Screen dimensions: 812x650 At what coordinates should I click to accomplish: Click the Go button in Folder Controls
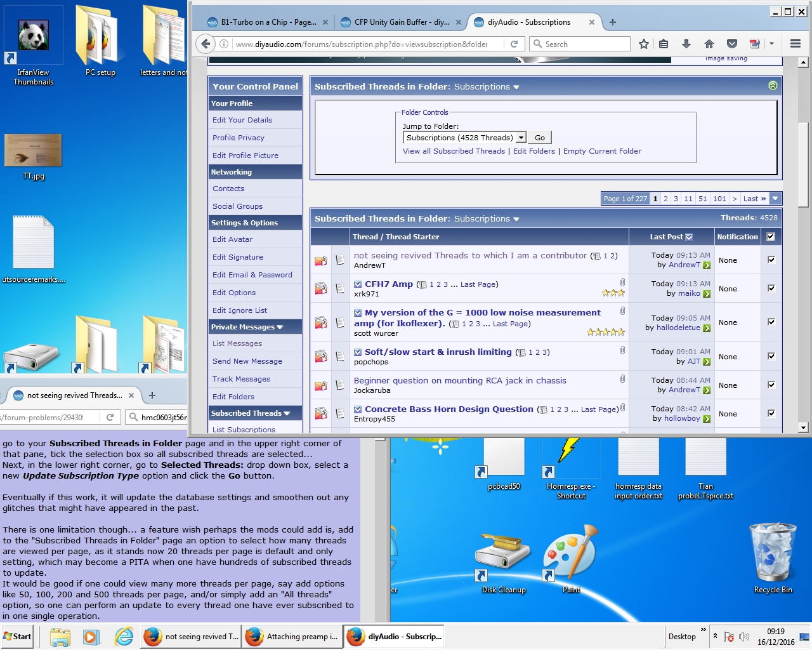540,138
